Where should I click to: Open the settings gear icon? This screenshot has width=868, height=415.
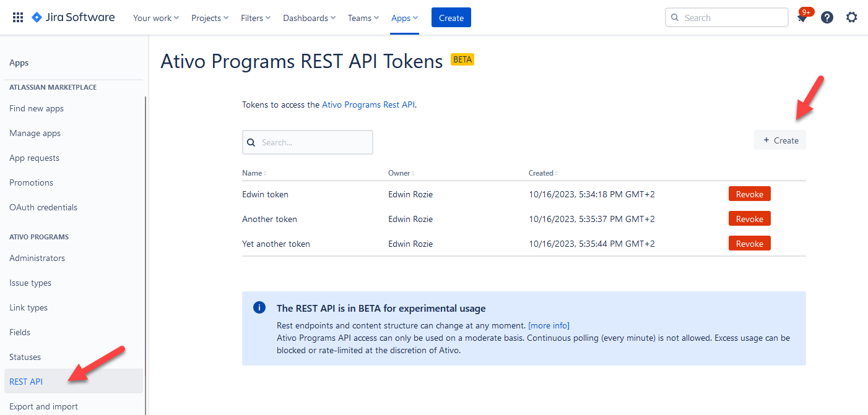point(852,17)
